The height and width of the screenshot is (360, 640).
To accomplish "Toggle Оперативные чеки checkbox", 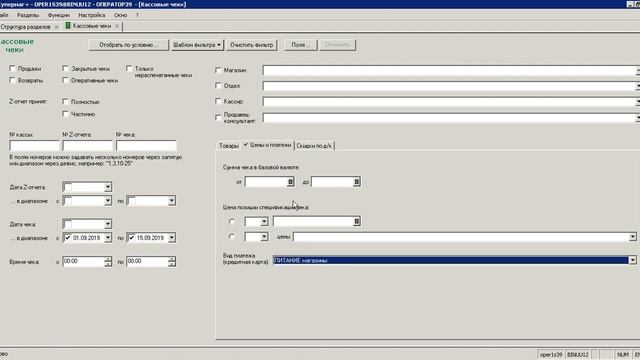I will tap(65, 80).
